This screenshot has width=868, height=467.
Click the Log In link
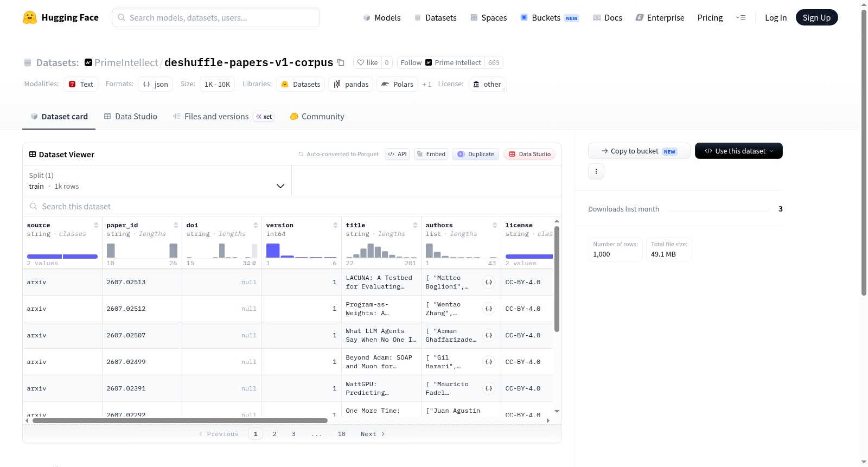776,17
